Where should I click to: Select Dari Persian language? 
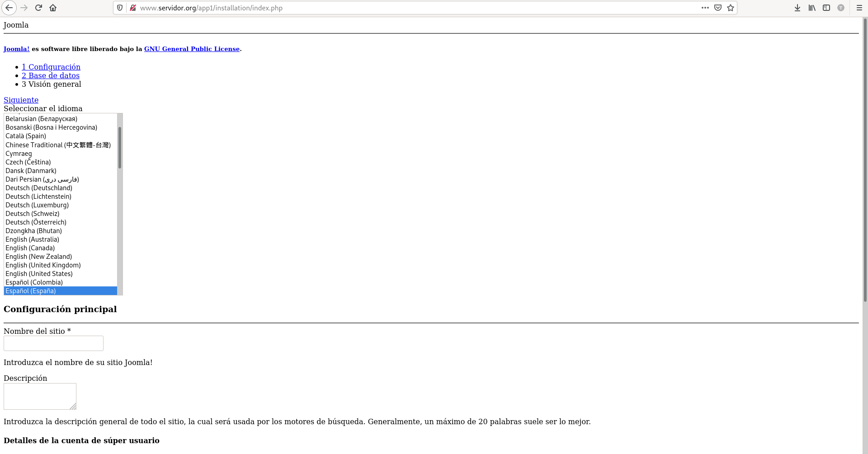tap(61, 179)
